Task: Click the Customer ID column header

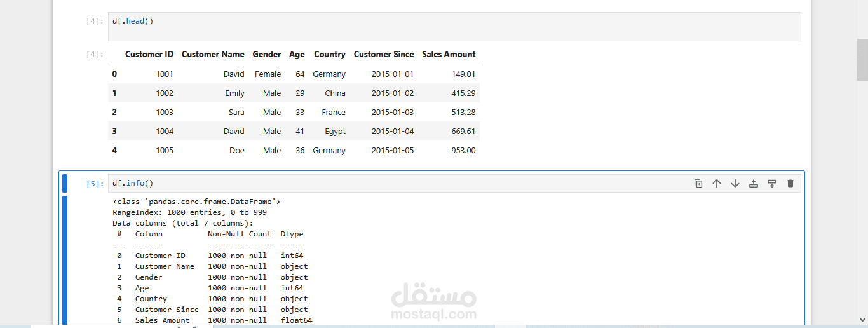Action: point(149,55)
